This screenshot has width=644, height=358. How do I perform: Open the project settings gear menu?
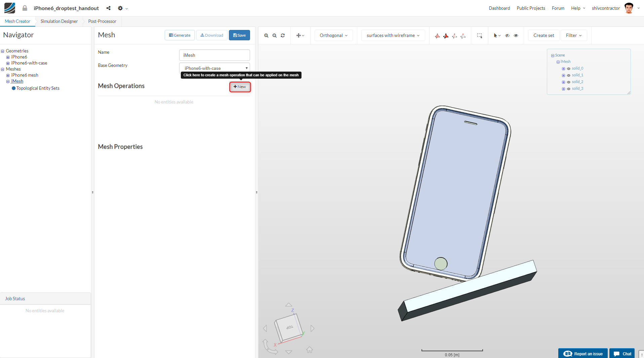[123, 8]
